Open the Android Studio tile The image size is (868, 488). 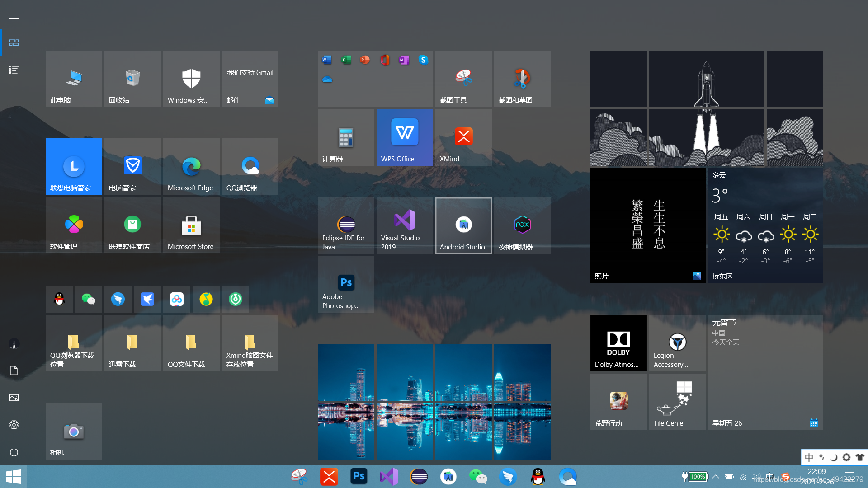(463, 225)
